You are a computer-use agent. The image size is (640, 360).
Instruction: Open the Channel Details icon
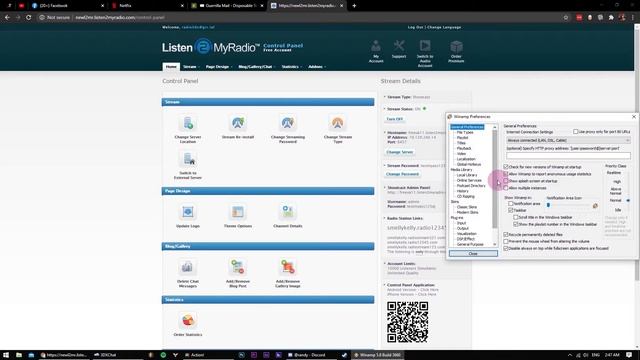[x=288, y=212]
